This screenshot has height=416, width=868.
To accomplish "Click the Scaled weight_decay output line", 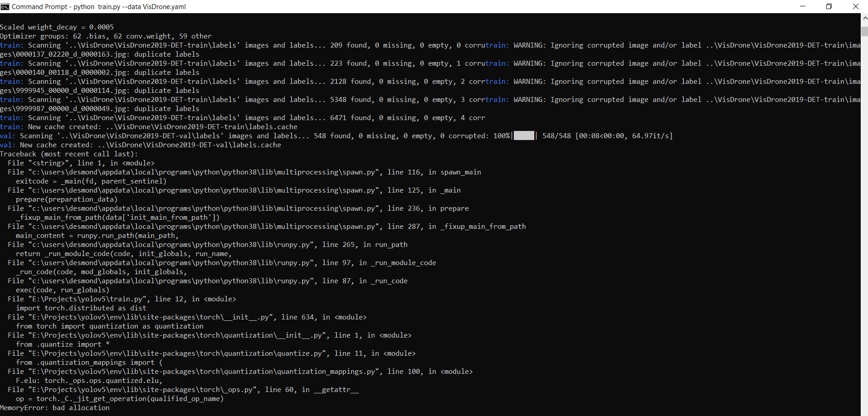I will click(57, 27).
